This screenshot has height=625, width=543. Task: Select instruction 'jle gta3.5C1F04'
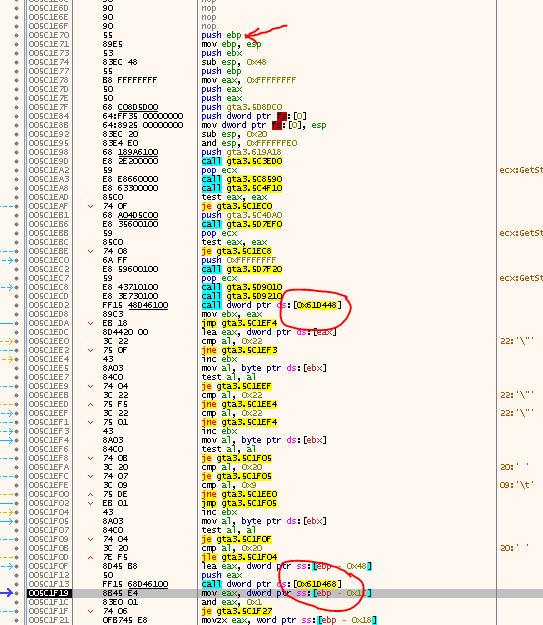coord(239,557)
